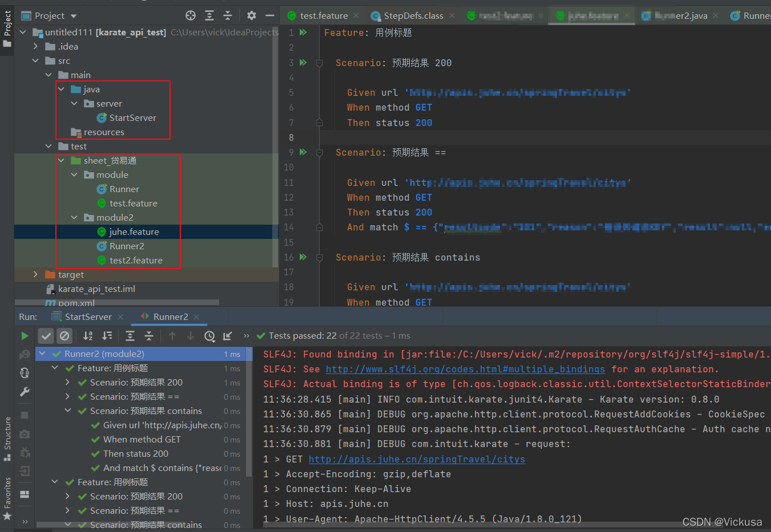This screenshot has height=532, width=771.
Task: Click test results tree vertical scrollbar
Action: [249, 411]
